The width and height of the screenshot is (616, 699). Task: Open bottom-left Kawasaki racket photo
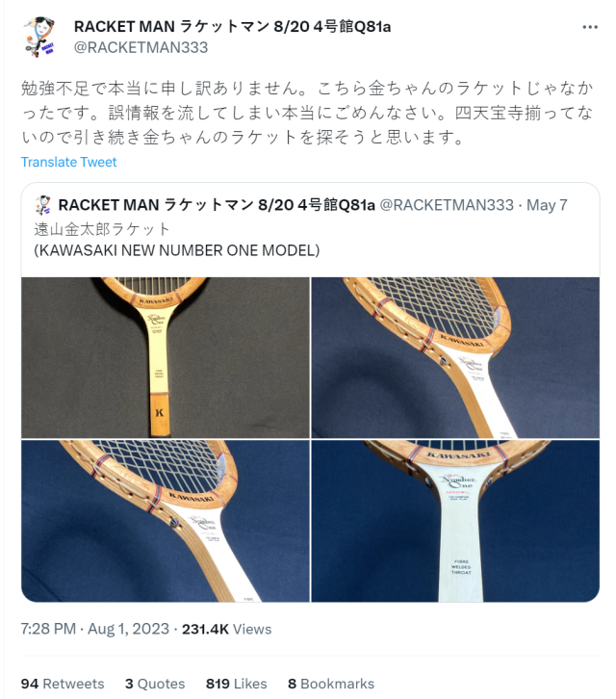166,521
